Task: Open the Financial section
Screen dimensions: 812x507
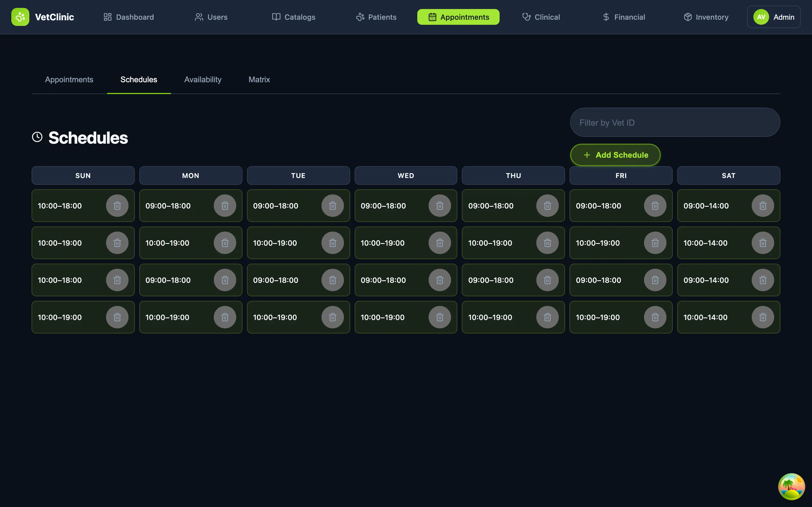Action: click(x=624, y=17)
